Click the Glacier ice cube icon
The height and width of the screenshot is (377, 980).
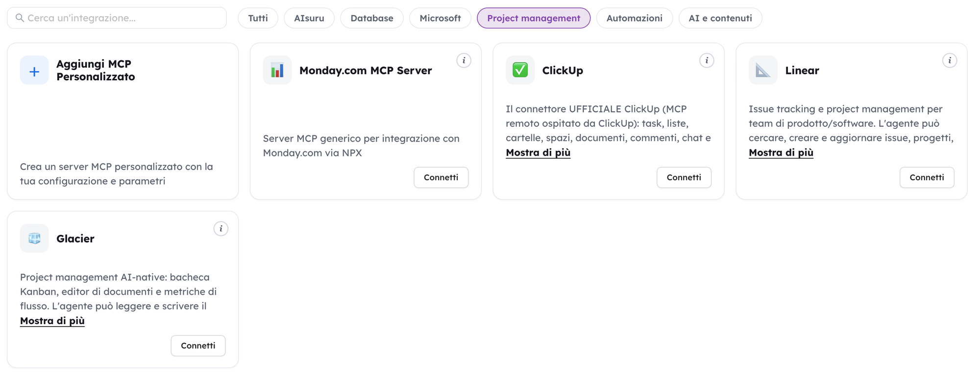coord(34,238)
